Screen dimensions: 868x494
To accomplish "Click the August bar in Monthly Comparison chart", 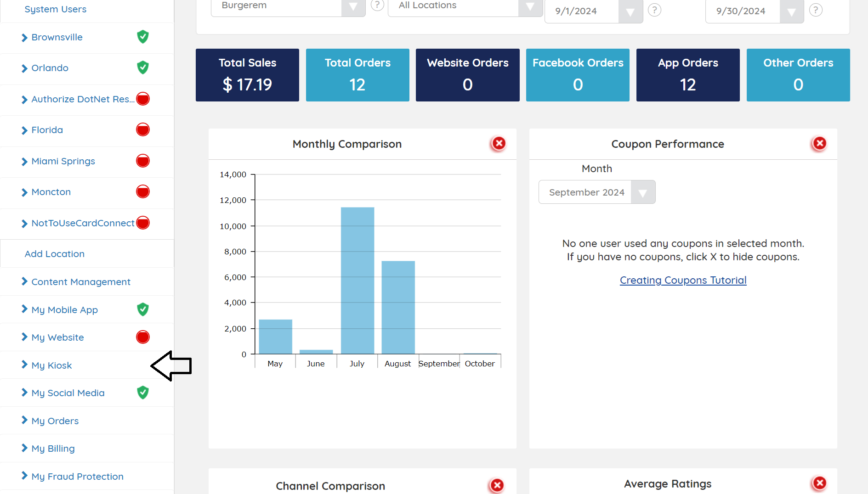I will [398, 307].
